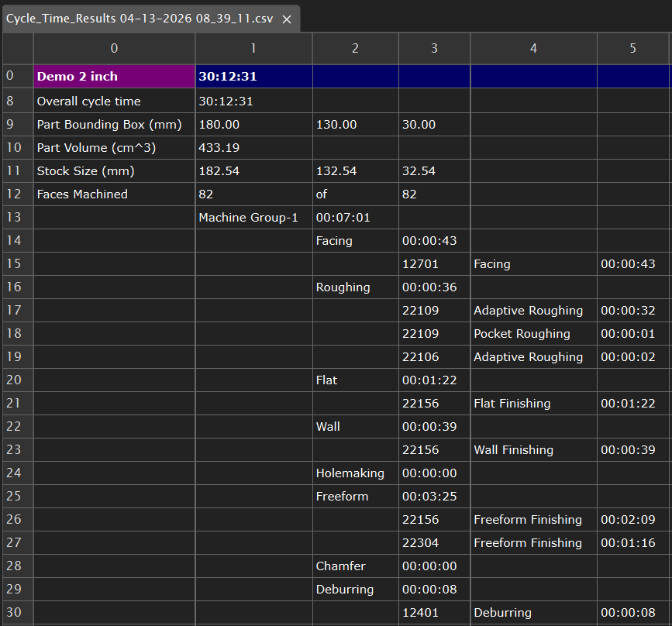Click the 30.00 bounding box value

434,124
